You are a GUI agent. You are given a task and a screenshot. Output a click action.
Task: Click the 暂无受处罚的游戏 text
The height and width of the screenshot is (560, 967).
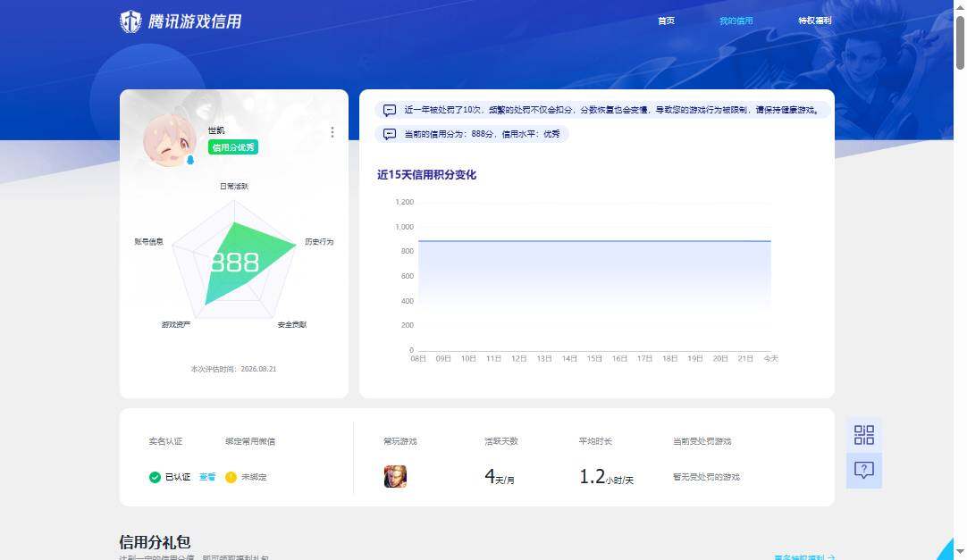click(706, 478)
